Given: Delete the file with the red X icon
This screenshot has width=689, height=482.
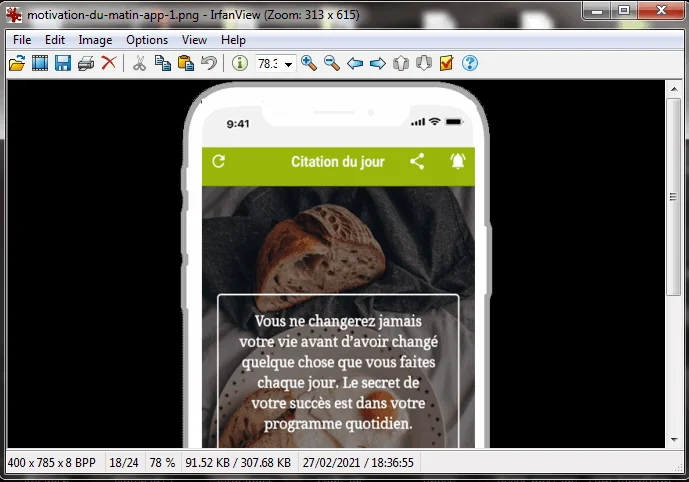Looking at the screenshot, I should [109, 63].
